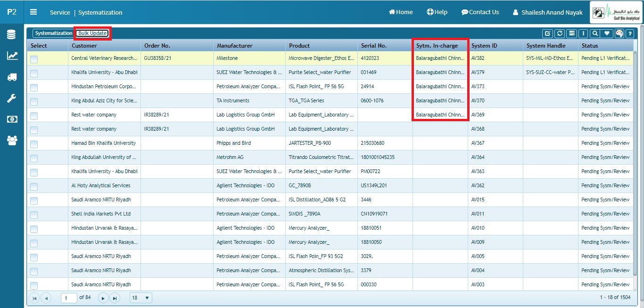Open the wrench service sidebar icon
The width and height of the screenshot is (644, 308).
pyautogui.click(x=12, y=99)
